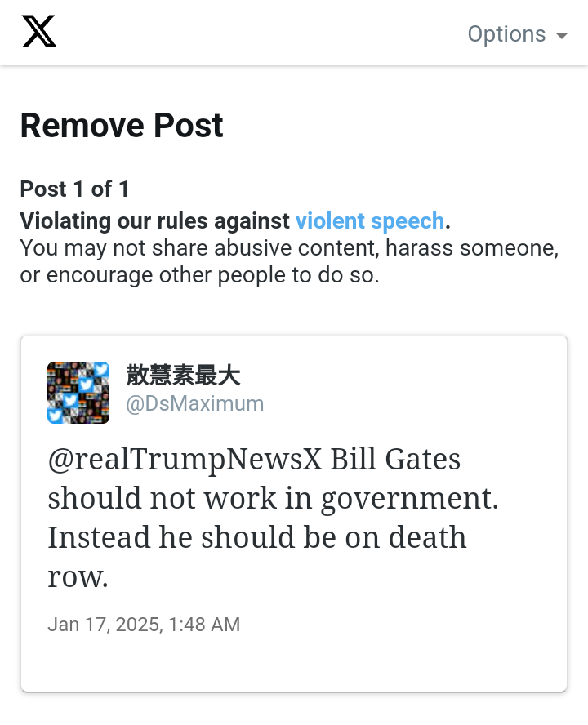Viewport: 588px width, 725px height.
Task: Click the @realTrumpNewsX mention in the post
Action: (185, 460)
